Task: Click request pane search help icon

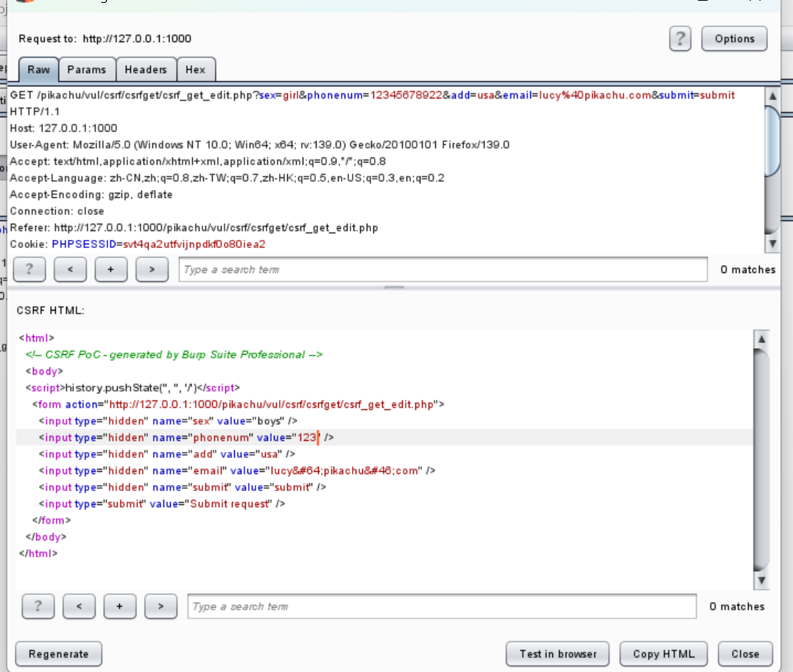Action: (x=29, y=269)
